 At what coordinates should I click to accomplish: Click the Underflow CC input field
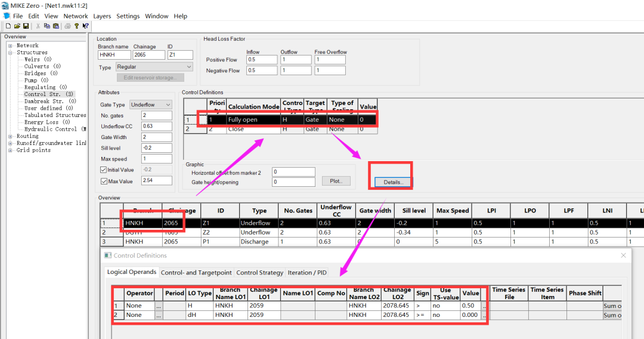[x=156, y=126]
